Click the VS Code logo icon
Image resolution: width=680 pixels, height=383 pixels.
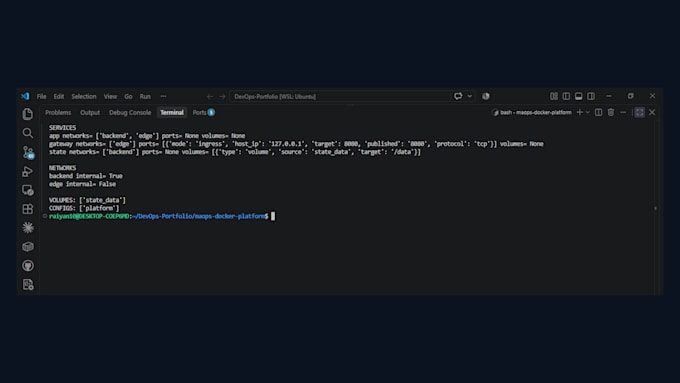[26, 96]
